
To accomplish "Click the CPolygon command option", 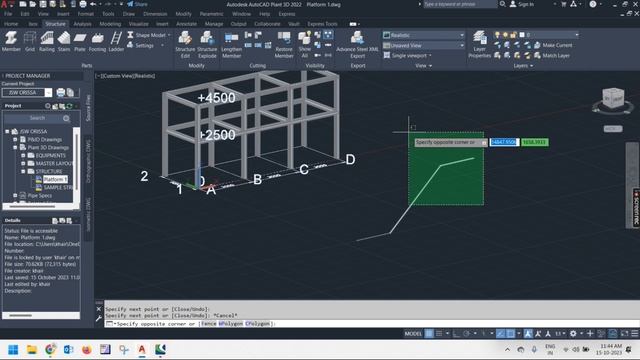I will [x=258, y=324].
